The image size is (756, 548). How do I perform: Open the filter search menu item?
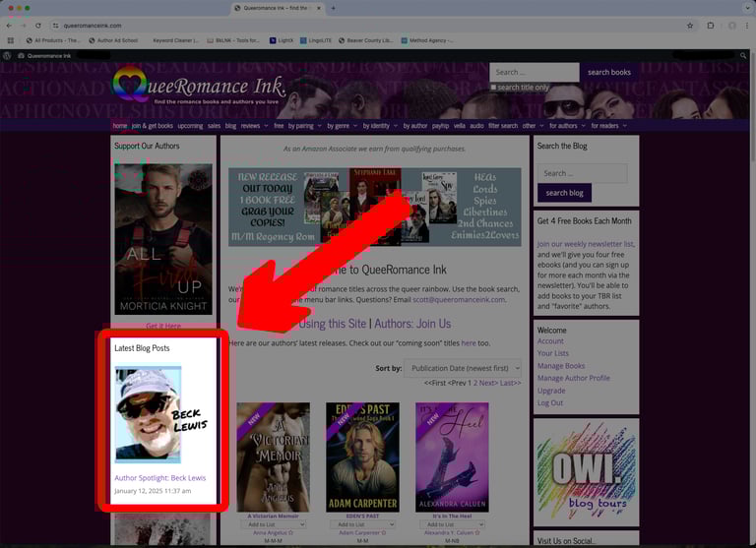coord(503,126)
